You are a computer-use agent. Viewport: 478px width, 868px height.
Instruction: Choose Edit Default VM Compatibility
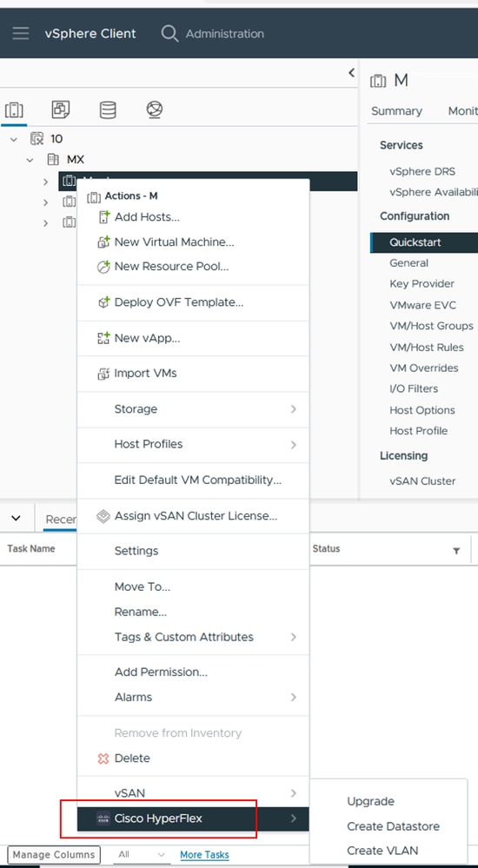(198, 480)
